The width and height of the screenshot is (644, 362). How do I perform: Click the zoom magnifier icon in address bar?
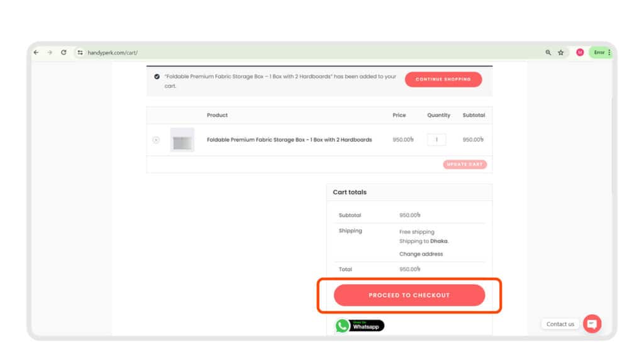tap(548, 53)
